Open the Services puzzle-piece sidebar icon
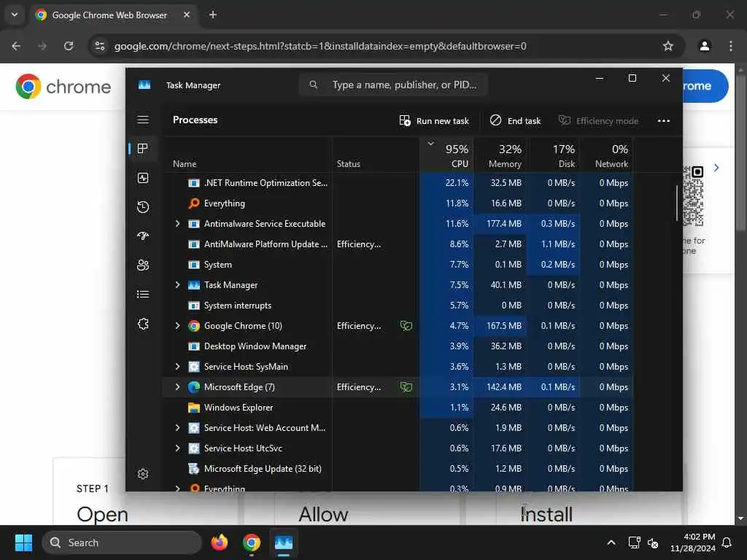Screen dimensions: 747x560 pos(143,324)
